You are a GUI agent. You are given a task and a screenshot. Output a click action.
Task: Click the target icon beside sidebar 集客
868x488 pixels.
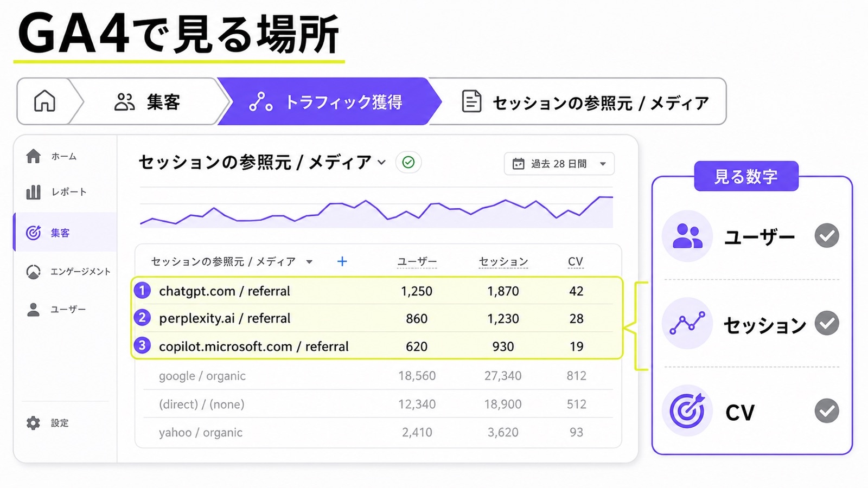click(33, 233)
